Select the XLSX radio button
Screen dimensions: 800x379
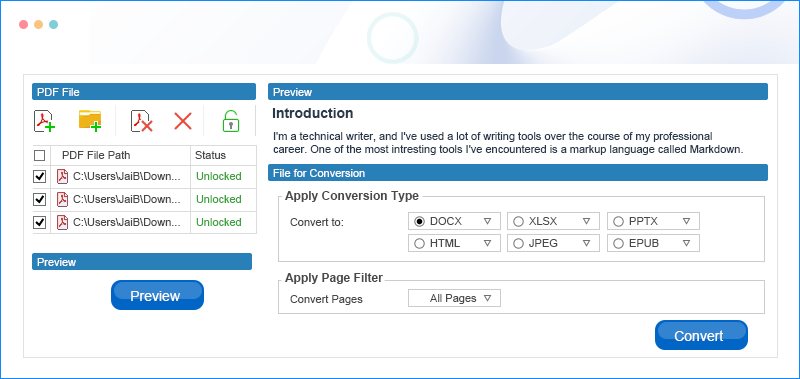[x=518, y=221]
